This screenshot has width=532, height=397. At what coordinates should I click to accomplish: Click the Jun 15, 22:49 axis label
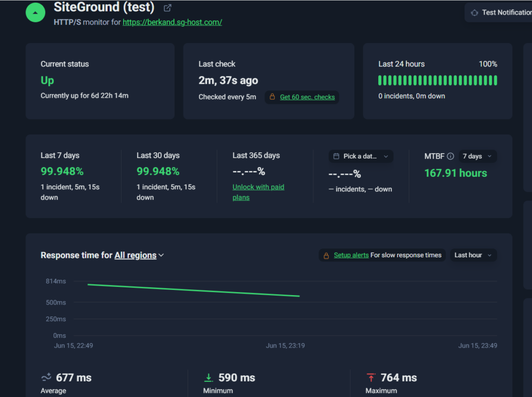pos(73,346)
